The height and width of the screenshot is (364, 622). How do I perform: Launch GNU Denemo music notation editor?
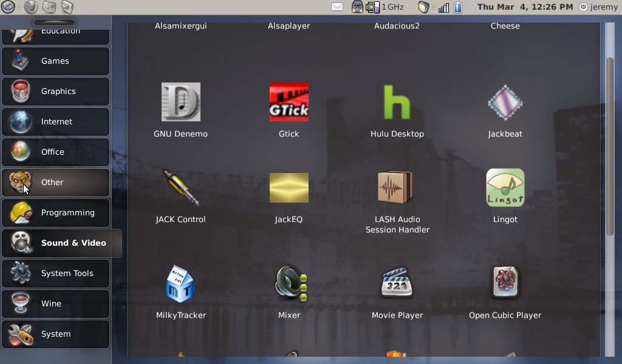(180, 102)
